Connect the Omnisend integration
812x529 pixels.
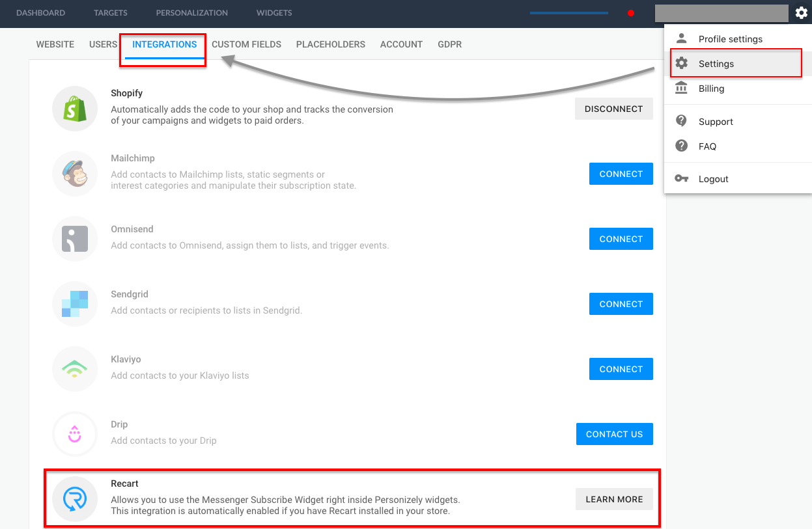(x=621, y=239)
